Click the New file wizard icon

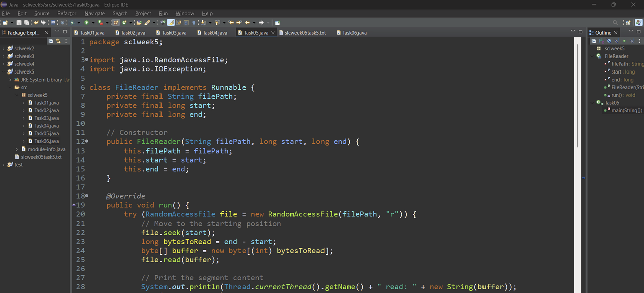tap(5, 22)
